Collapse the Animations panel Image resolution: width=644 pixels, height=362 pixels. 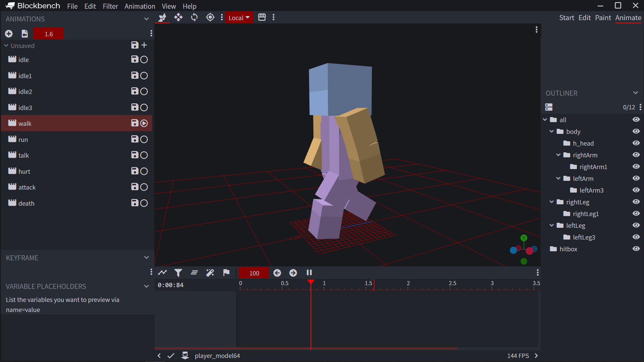coord(146,19)
